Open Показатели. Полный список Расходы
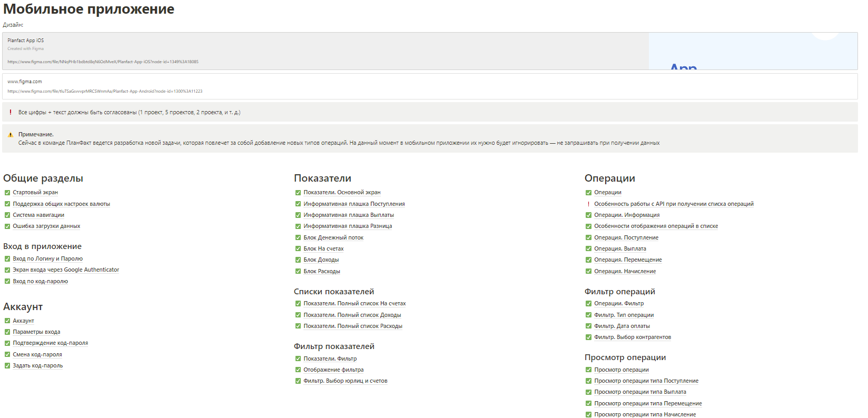Image resolution: width=868 pixels, height=418 pixels. 353,326
